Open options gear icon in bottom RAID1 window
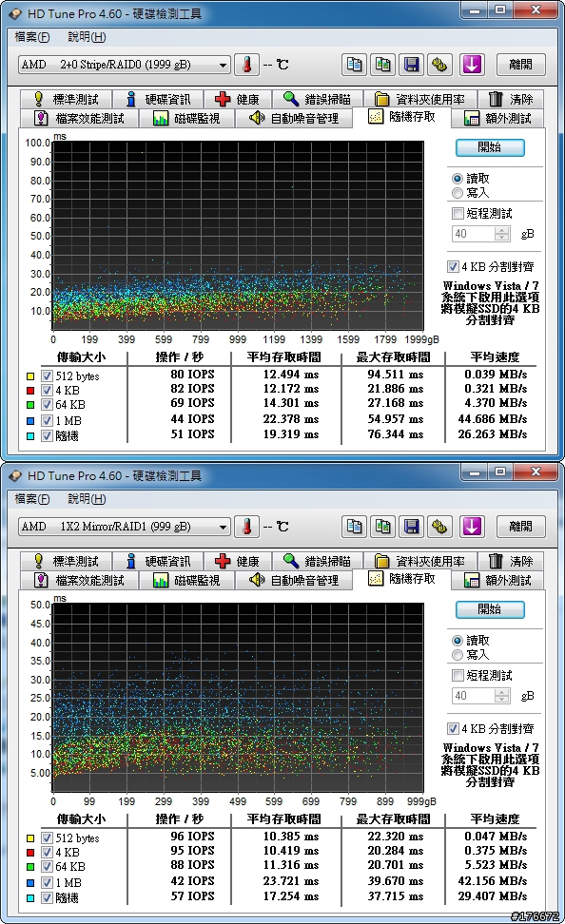Image resolution: width=565 pixels, height=924 pixels. (x=439, y=527)
